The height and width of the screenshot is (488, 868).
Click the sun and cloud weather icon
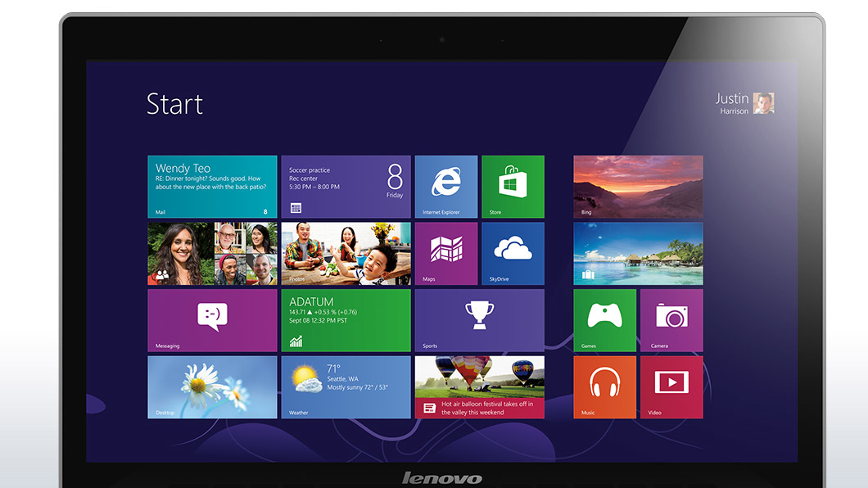[x=307, y=379]
